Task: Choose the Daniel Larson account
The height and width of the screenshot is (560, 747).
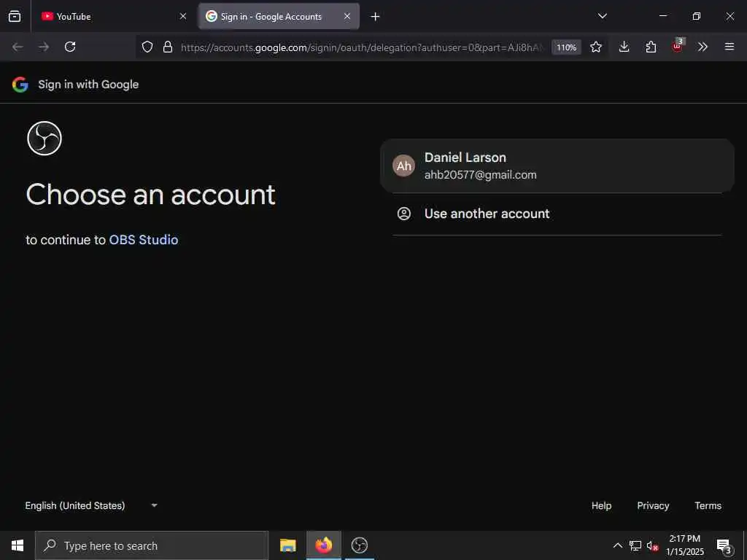Action: pos(557,166)
